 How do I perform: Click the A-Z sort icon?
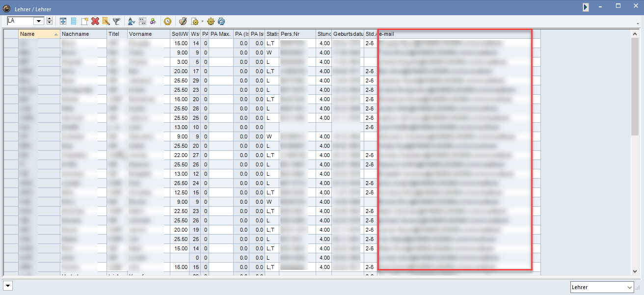pyautogui.click(x=131, y=21)
